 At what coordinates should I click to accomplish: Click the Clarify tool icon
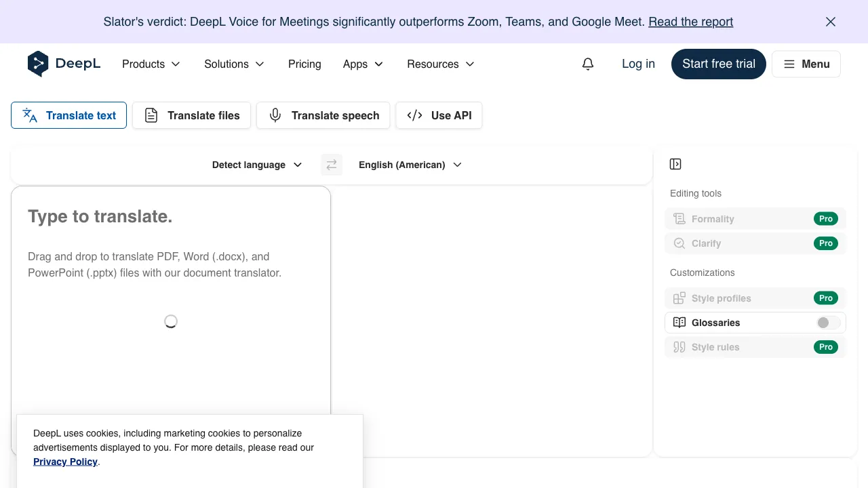point(679,243)
